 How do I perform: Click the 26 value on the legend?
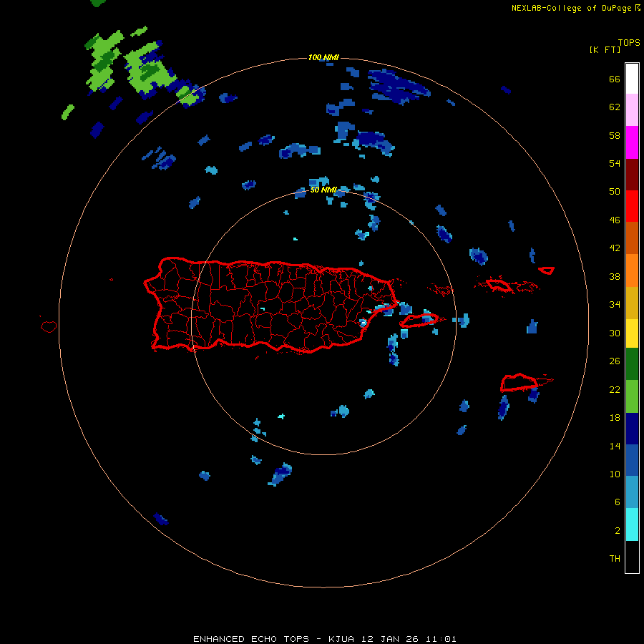point(615,361)
